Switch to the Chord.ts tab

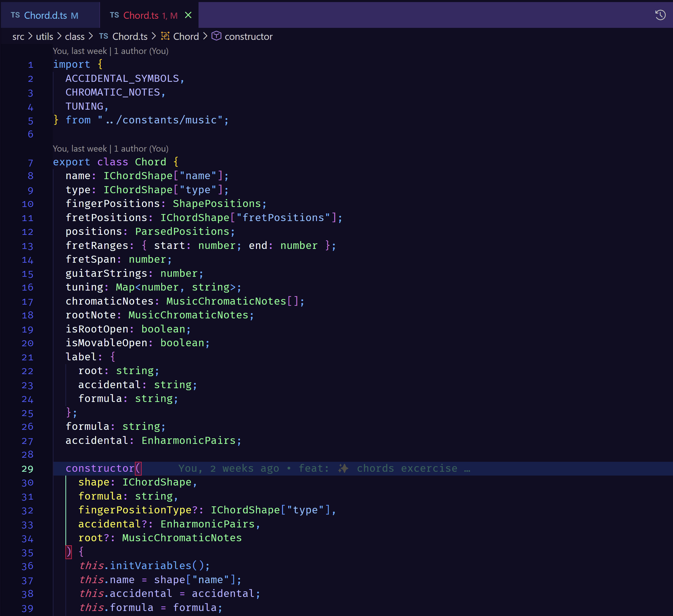[x=141, y=15]
